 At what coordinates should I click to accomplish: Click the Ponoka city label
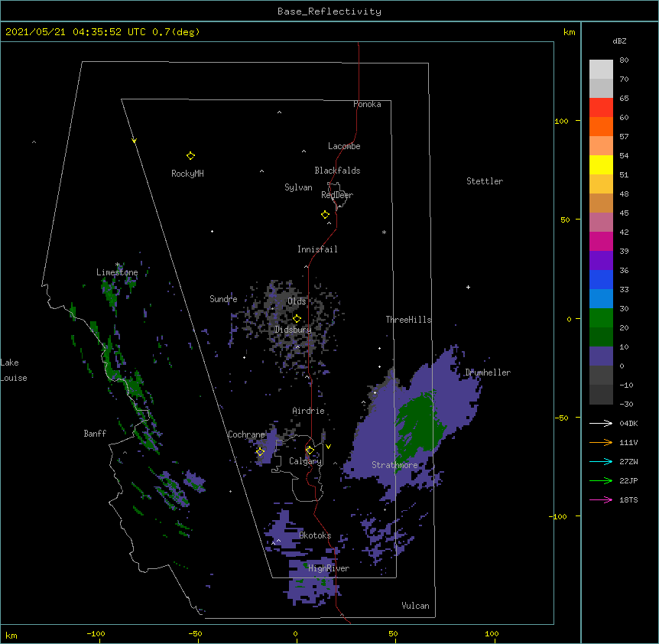pos(367,104)
